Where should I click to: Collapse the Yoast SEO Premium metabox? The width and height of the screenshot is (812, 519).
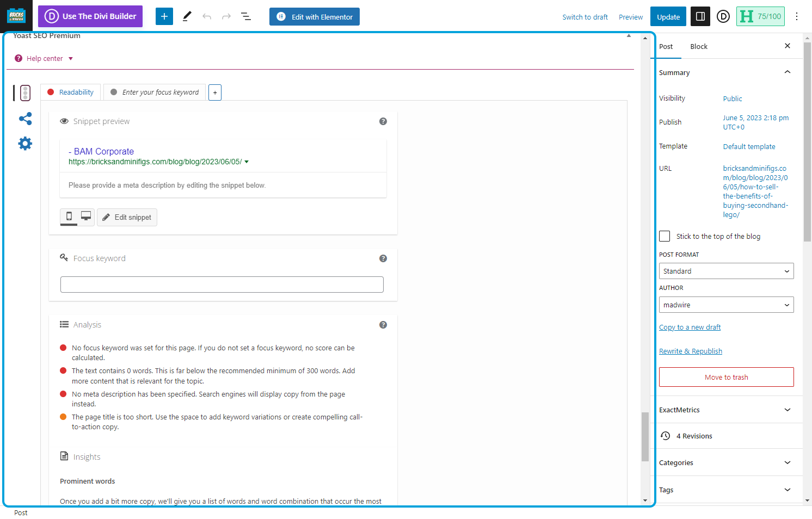coord(629,36)
